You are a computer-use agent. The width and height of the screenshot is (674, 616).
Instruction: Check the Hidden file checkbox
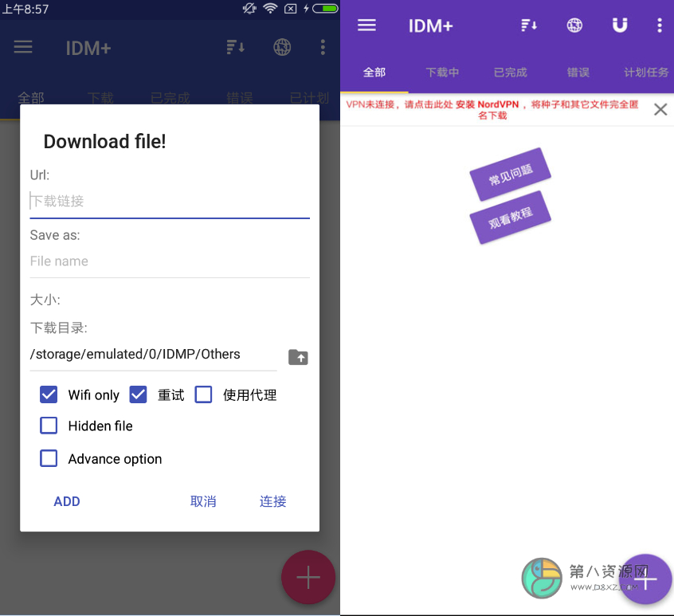click(49, 426)
